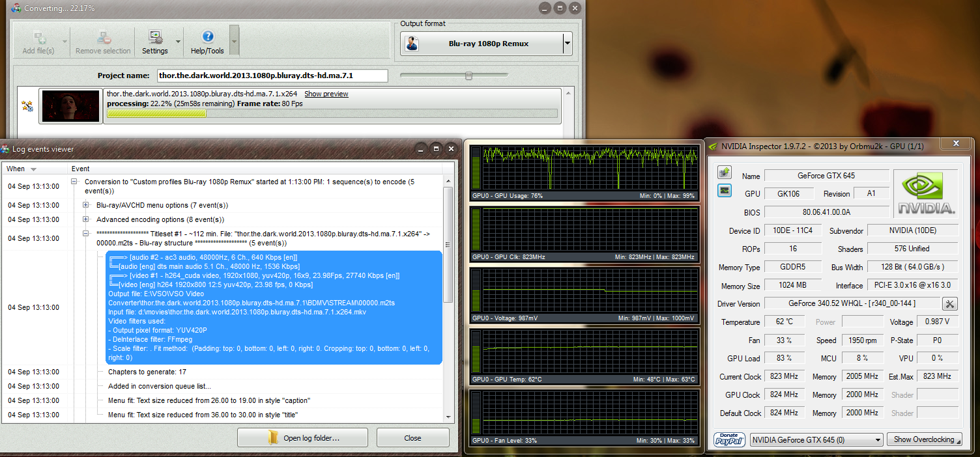Click the Donate PayPal button

point(730,439)
